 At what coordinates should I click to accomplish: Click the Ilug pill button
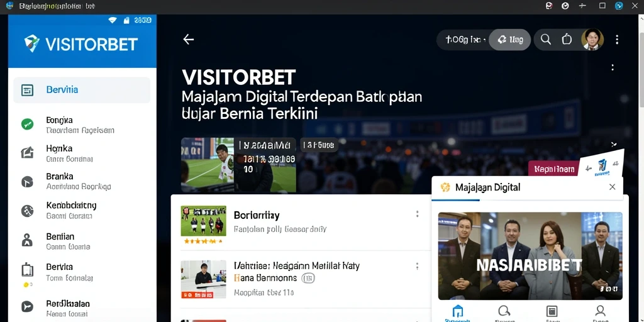tap(510, 40)
